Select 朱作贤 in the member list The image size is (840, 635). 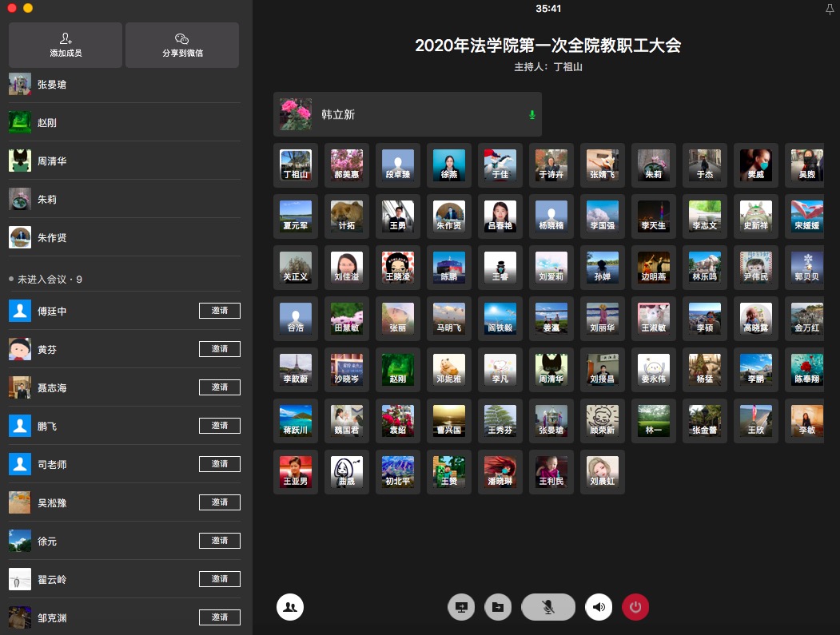(52, 238)
